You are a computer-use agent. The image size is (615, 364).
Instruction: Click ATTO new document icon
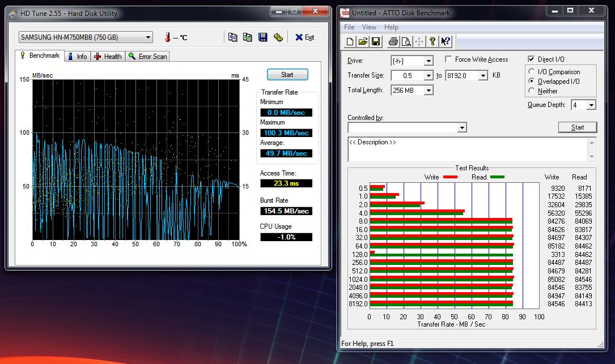tap(350, 41)
